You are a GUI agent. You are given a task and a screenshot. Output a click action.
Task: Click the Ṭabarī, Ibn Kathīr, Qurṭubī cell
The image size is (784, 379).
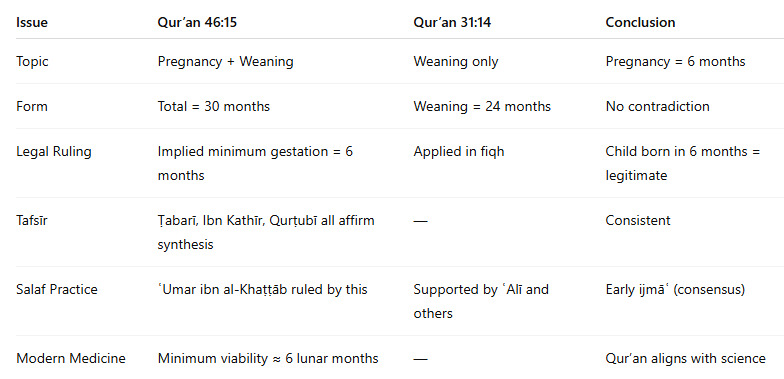(x=266, y=232)
